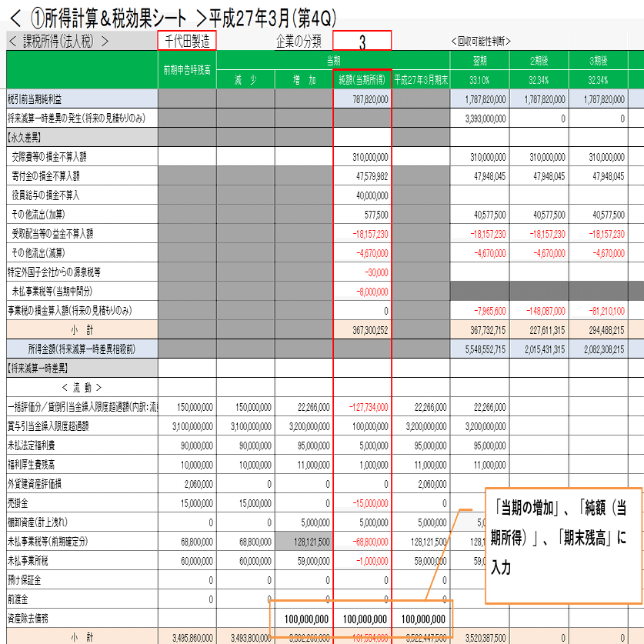Click the 純額(当期所得) column header
Screen dimensions: 644x644
pos(362,80)
